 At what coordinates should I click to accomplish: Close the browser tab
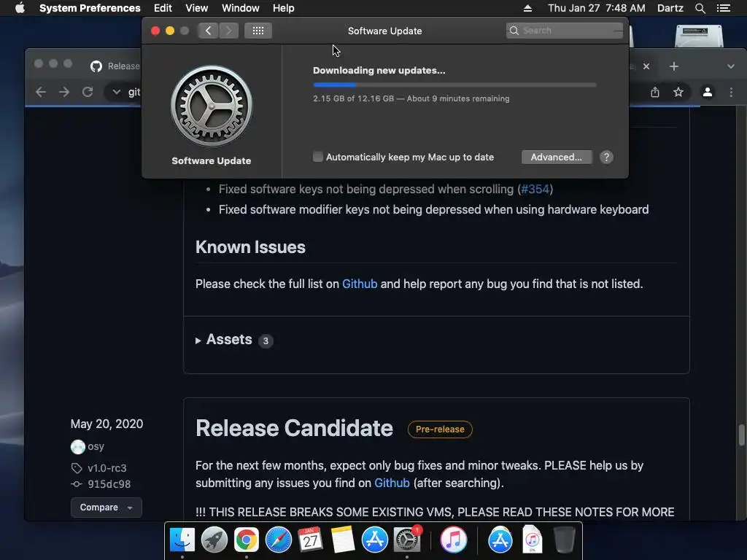pyautogui.click(x=646, y=66)
